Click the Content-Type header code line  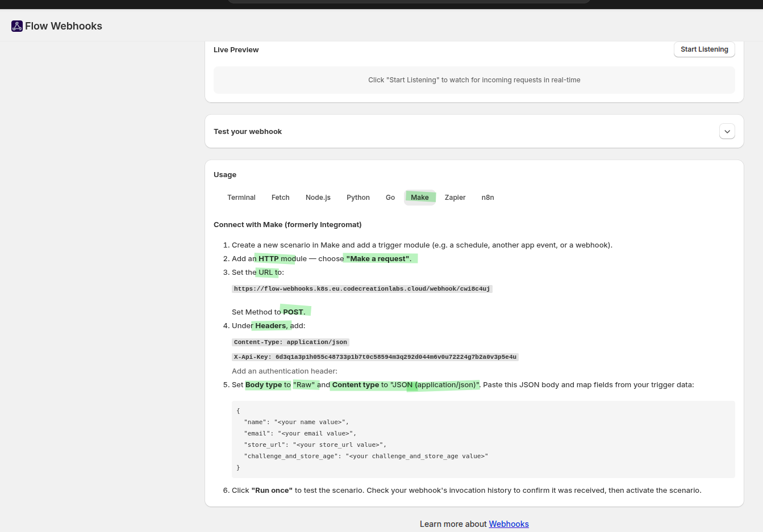tap(290, 342)
